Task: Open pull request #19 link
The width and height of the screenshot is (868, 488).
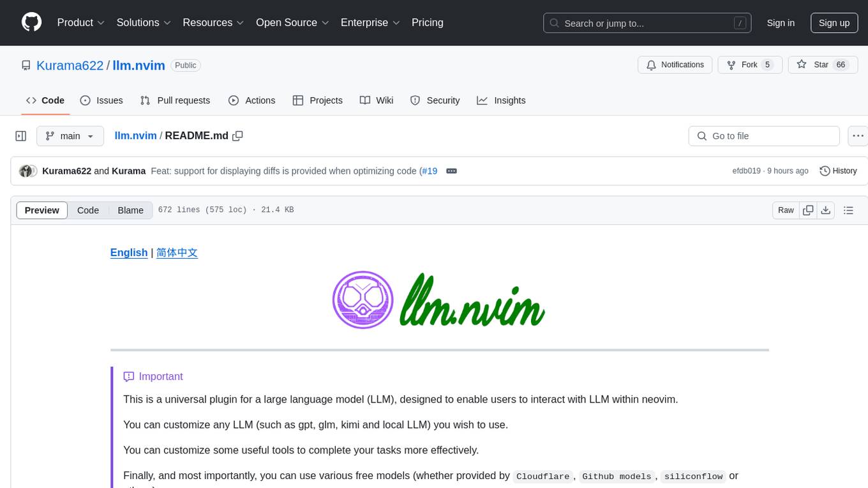Action: point(430,171)
